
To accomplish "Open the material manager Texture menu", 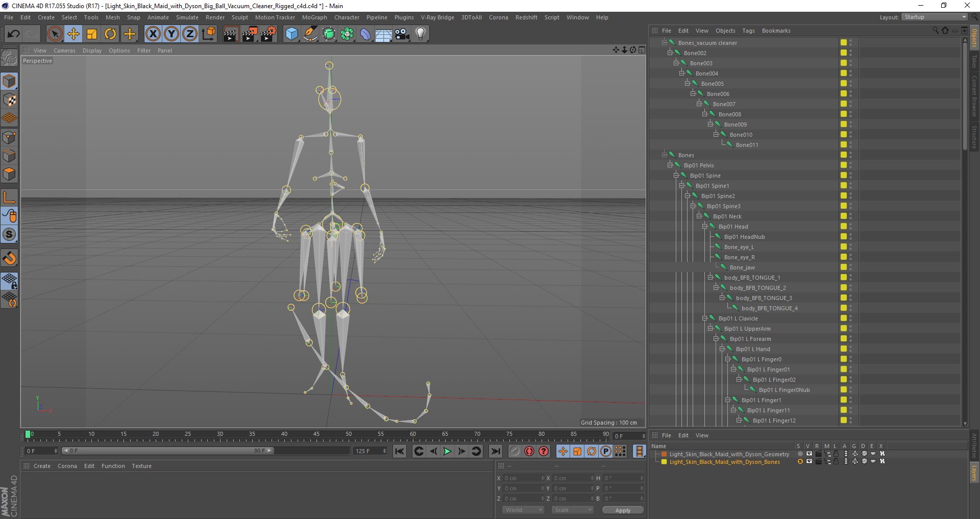I will 141,466.
